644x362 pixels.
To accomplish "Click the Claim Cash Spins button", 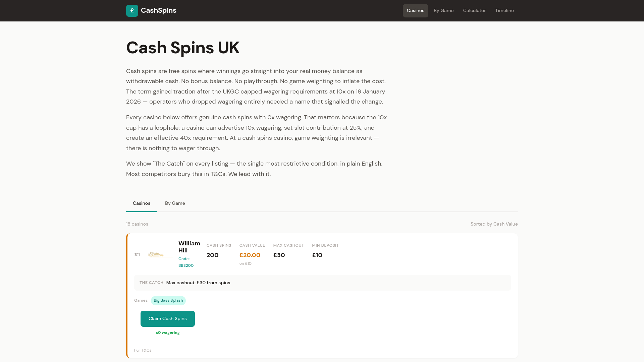I will 168,319.
